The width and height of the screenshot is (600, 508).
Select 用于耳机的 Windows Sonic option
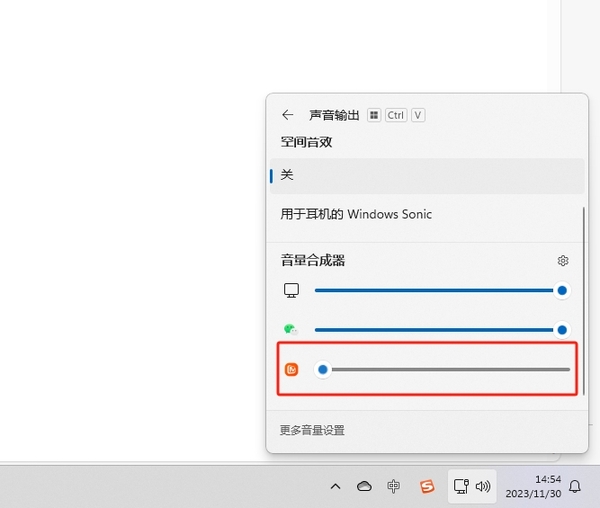[426, 214]
